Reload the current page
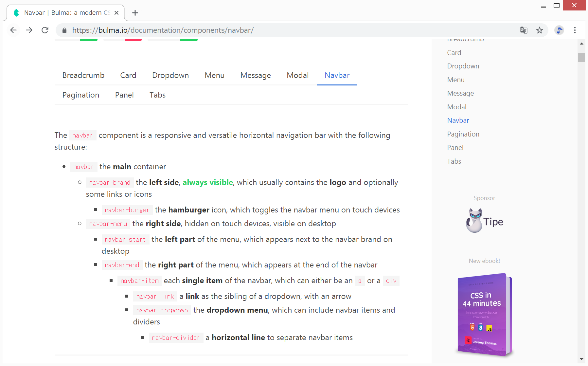588x366 pixels. 45,30
